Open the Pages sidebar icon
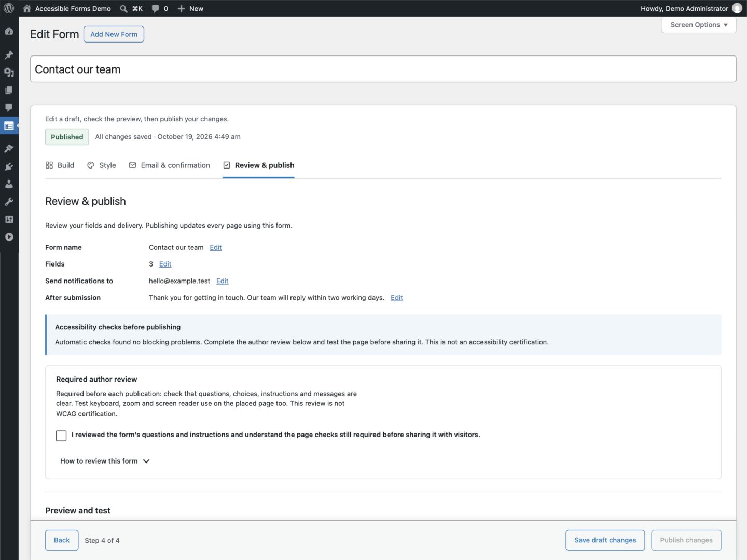 point(9,90)
